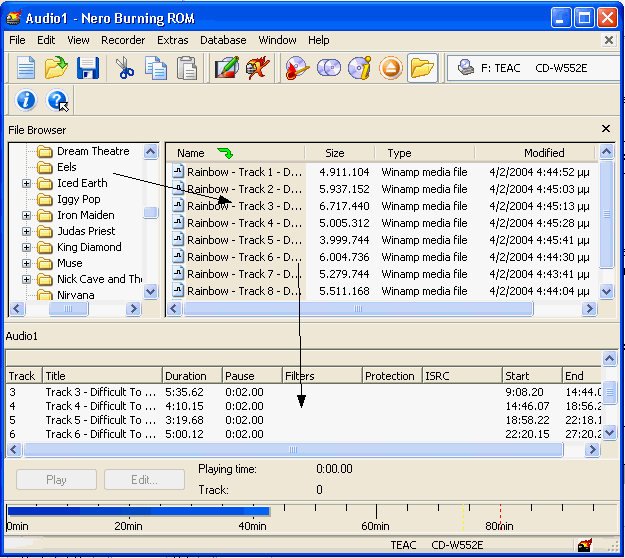625x558 pixels.
Task: Sort files by Type column header
Action: [x=425, y=153]
